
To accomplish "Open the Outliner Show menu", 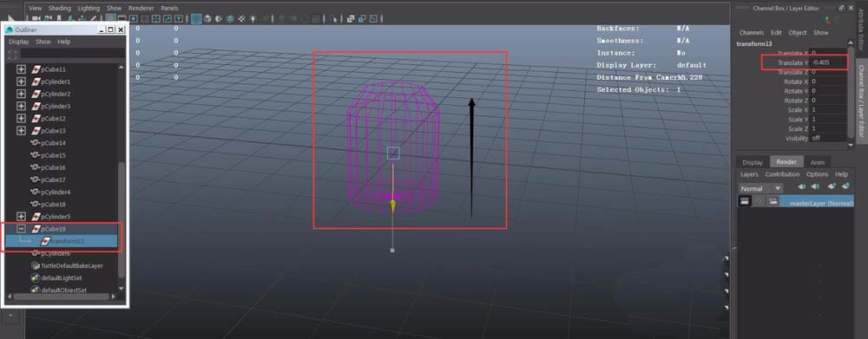I will [x=43, y=42].
